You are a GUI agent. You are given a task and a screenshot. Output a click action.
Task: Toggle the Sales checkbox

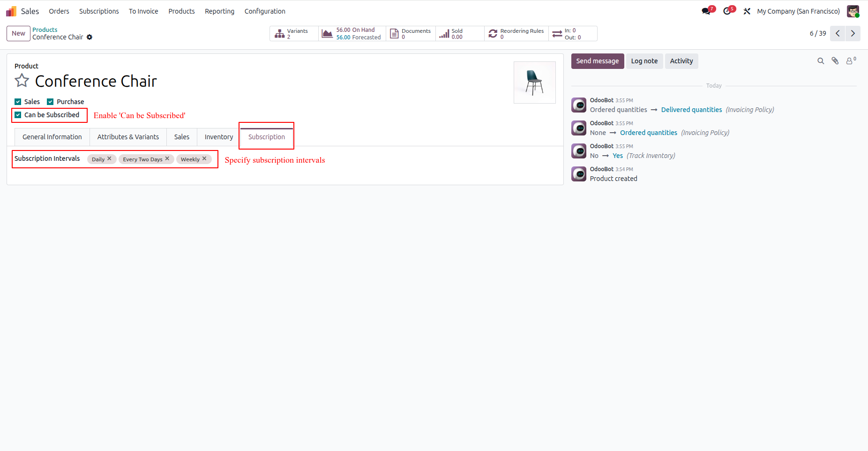[18, 102]
